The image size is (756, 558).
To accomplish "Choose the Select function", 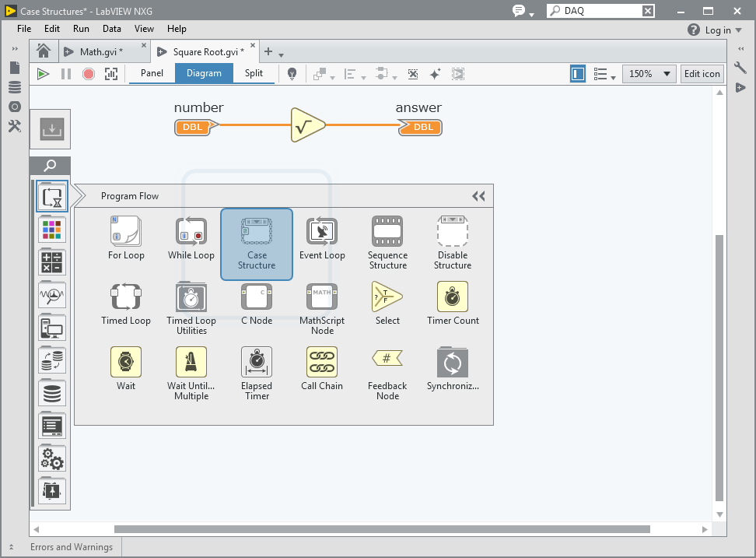I will [x=387, y=304].
